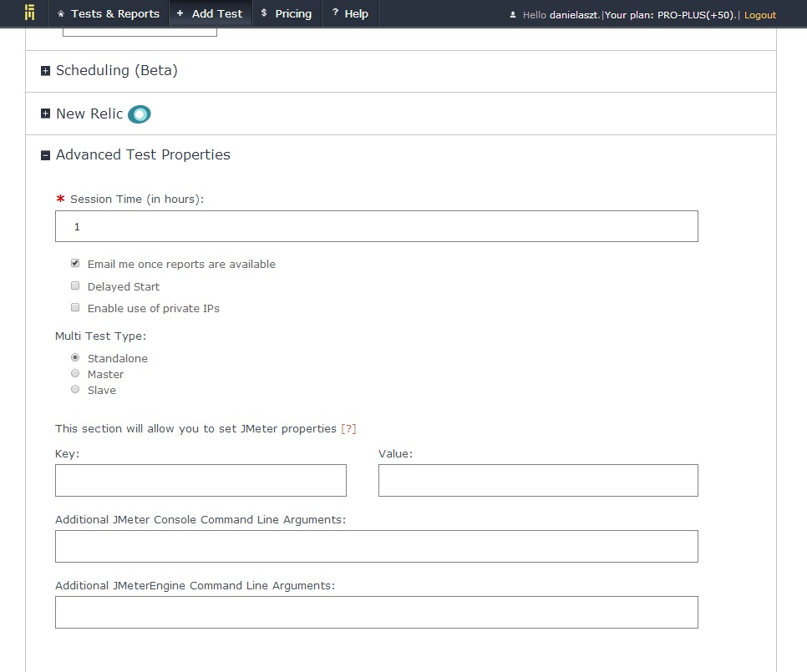
Task: Select the Slave multi test type
Action: (x=75, y=389)
